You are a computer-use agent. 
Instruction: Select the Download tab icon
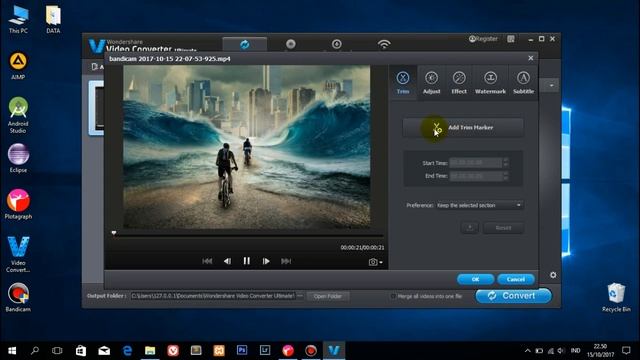click(337, 44)
